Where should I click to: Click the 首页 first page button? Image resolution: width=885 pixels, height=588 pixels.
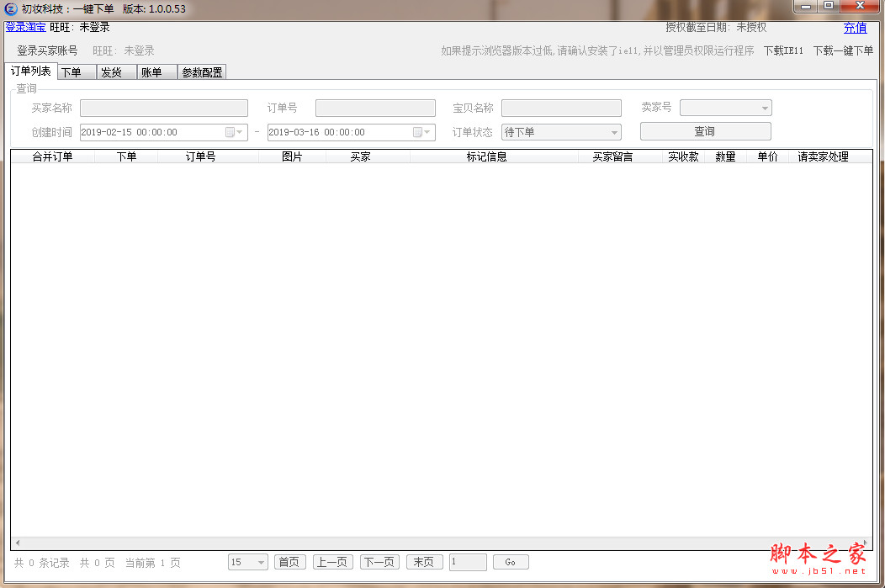pyautogui.click(x=289, y=562)
